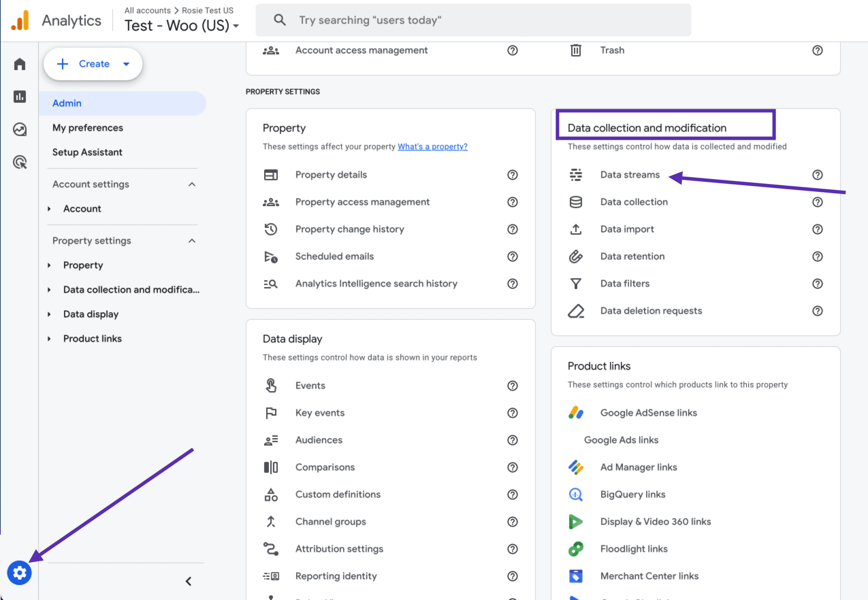Open the Reports icon in the left sidebar
Screen dimensions: 868x600
19,97
